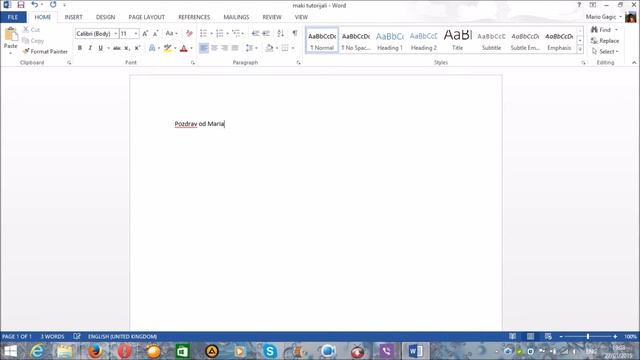
Task: Apply text highlight colour
Action: point(167,48)
